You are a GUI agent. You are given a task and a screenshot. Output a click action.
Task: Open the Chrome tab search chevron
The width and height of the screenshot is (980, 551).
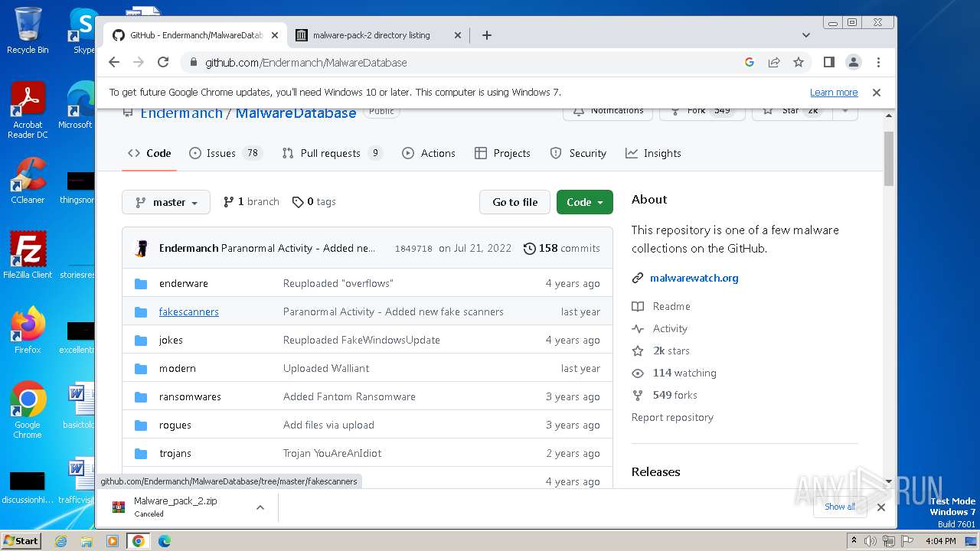[x=806, y=35]
